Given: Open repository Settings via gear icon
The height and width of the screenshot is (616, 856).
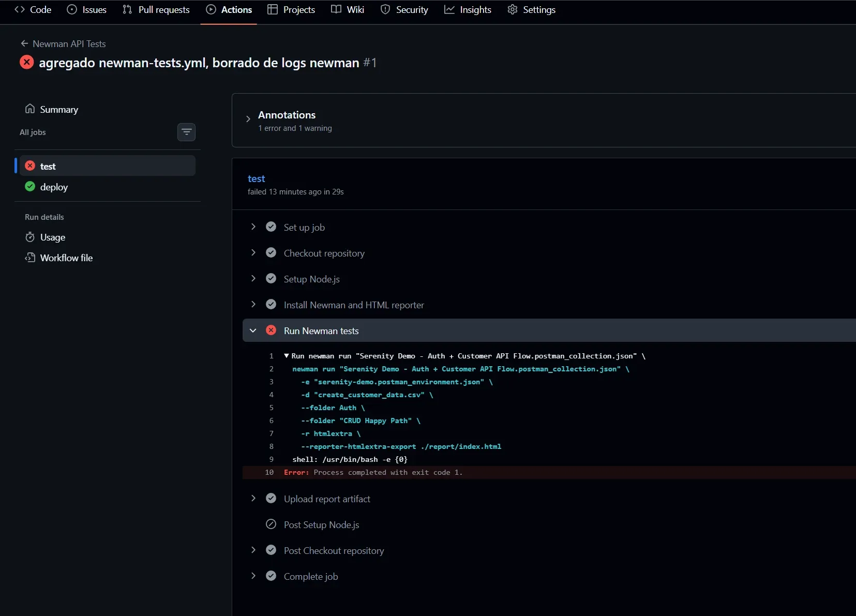Looking at the screenshot, I should click(513, 9).
